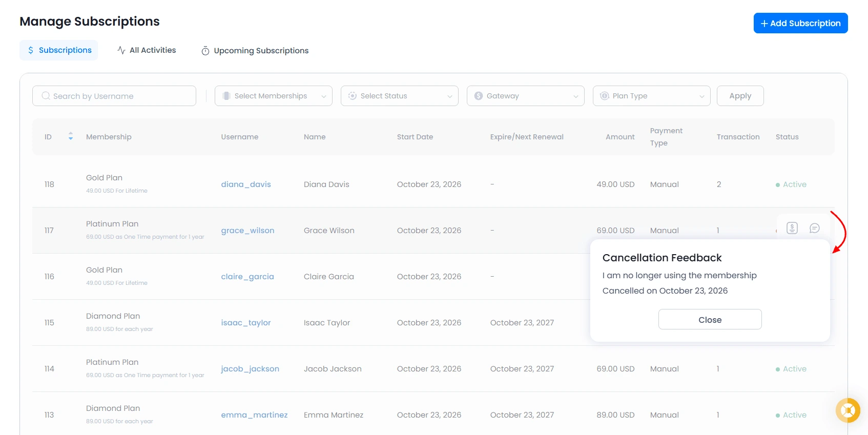Click the memberships card icon
Screen dimensions: 868x435
click(x=226, y=96)
